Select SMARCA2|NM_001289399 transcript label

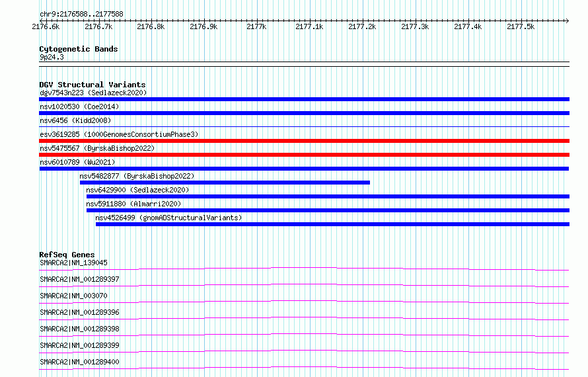tap(79, 345)
